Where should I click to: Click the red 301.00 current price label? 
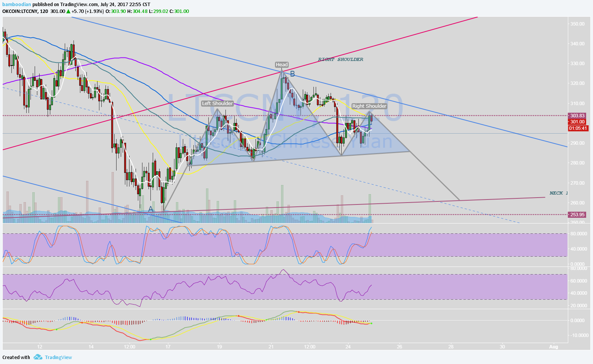578,122
